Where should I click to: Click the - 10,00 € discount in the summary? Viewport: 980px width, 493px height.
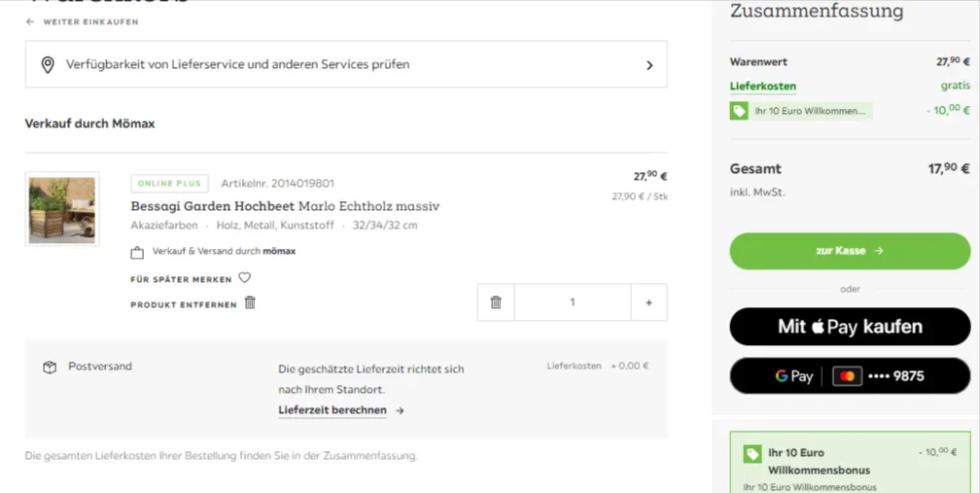pyautogui.click(x=948, y=110)
